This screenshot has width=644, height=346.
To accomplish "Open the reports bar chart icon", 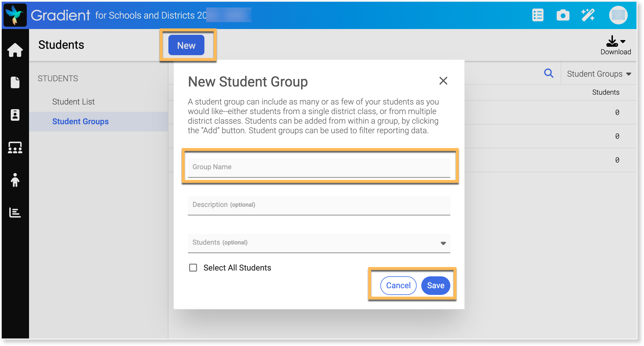I will (x=15, y=212).
